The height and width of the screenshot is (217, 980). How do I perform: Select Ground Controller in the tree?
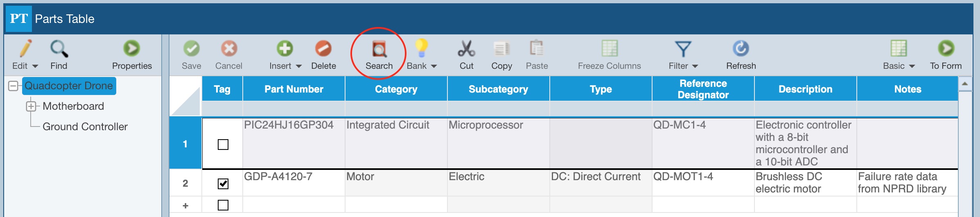click(85, 127)
